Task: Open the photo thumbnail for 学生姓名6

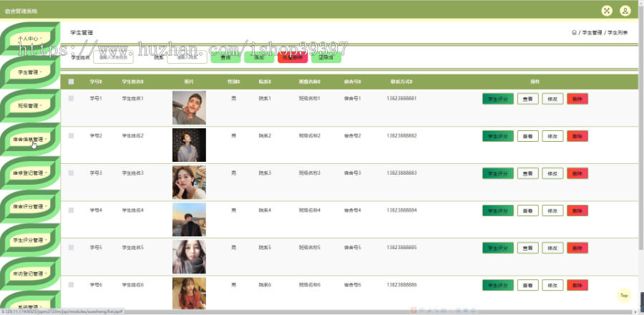Action: pos(189,294)
